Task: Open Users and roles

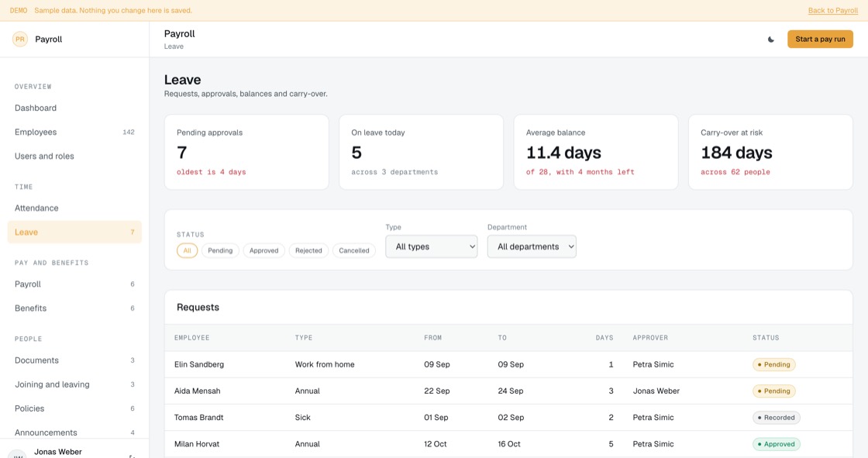Action: point(74,157)
